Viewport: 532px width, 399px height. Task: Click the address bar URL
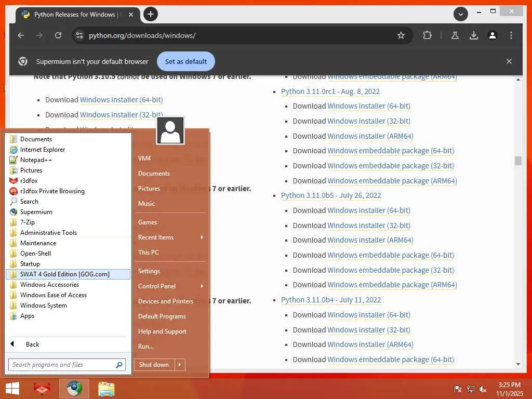click(x=142, y=35)
